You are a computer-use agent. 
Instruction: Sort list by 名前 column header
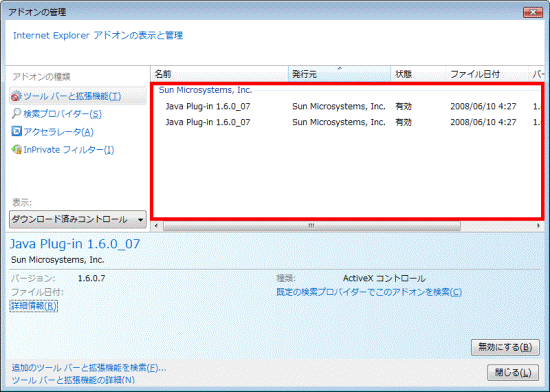point(220,74)
